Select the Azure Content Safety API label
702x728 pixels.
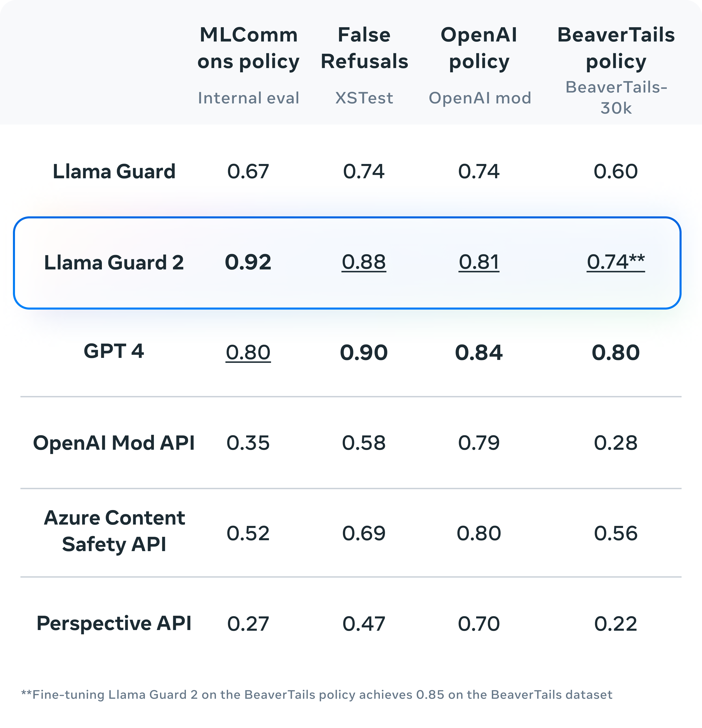[114, 531]
